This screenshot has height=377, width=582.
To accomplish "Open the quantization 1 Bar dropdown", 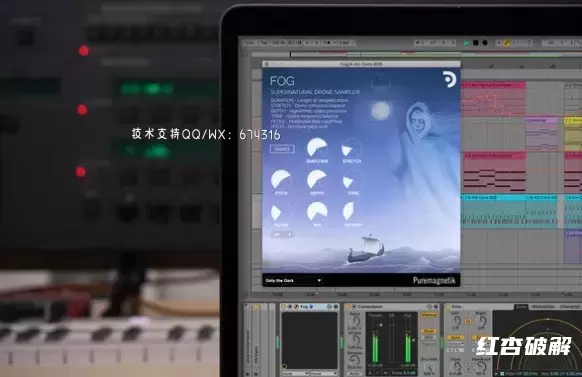I will click(347, 43).
